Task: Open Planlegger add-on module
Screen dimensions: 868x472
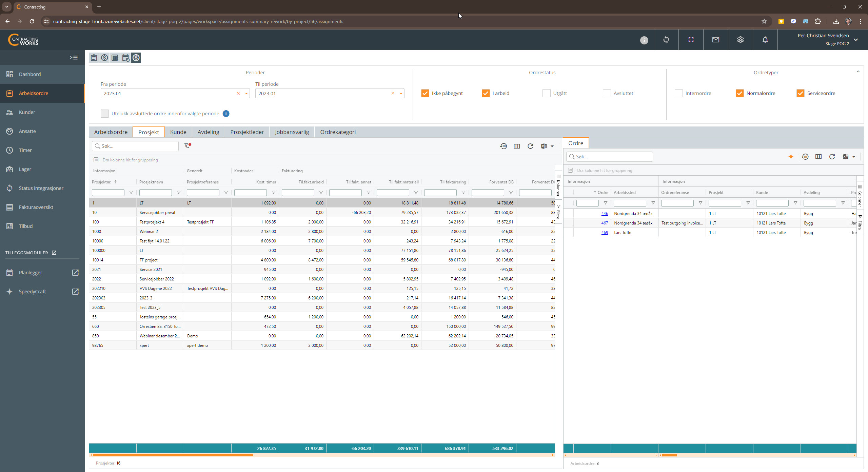Action: [42, 273]
